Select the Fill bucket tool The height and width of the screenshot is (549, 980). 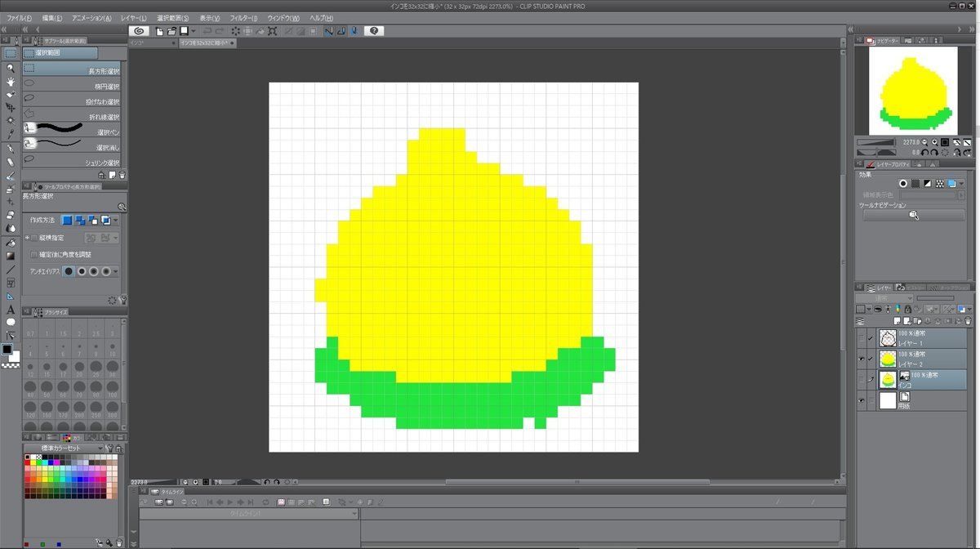tap(11, 242)
